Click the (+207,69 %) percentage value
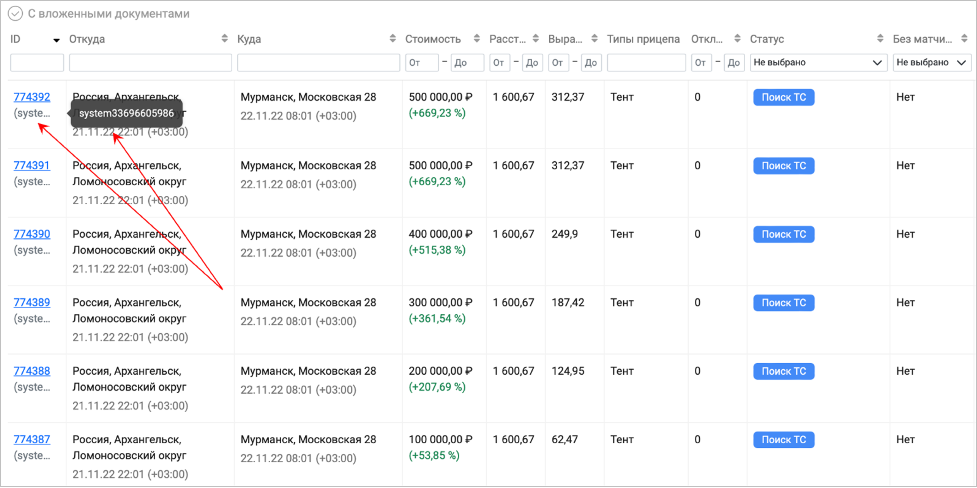 [x=437, y=386]
